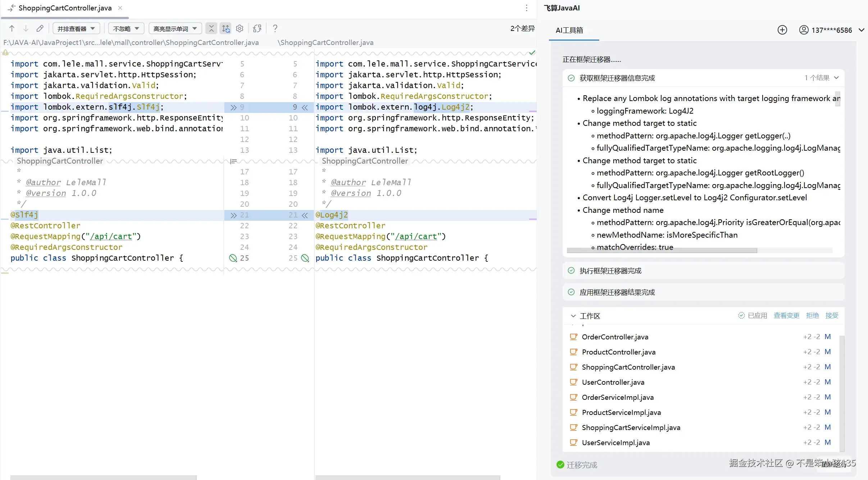Switch to the AI工具箱 tab
This screenshot has width=868, height=480.
click(569, 30)
